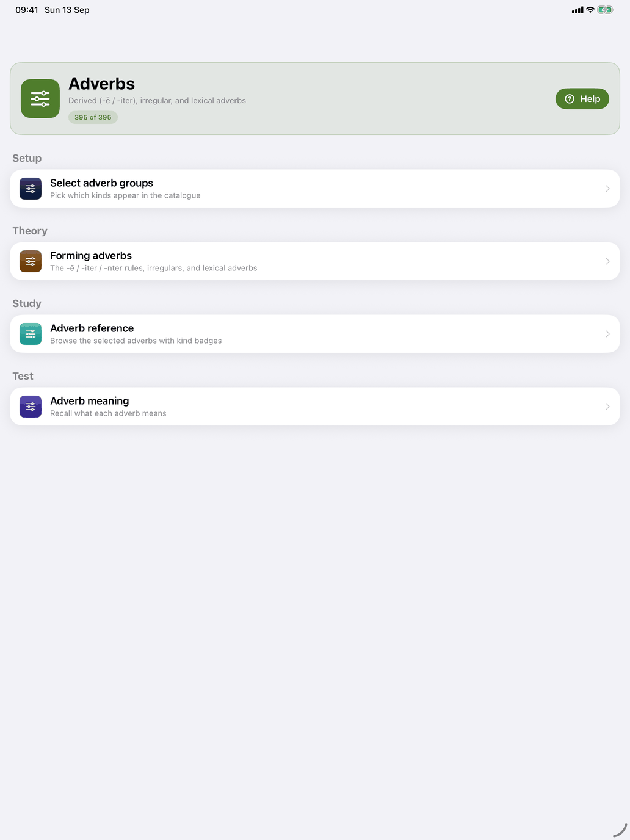630x840 pixels.
Task: Click the purple Adverb meaning icon
Action: [31, 407]
